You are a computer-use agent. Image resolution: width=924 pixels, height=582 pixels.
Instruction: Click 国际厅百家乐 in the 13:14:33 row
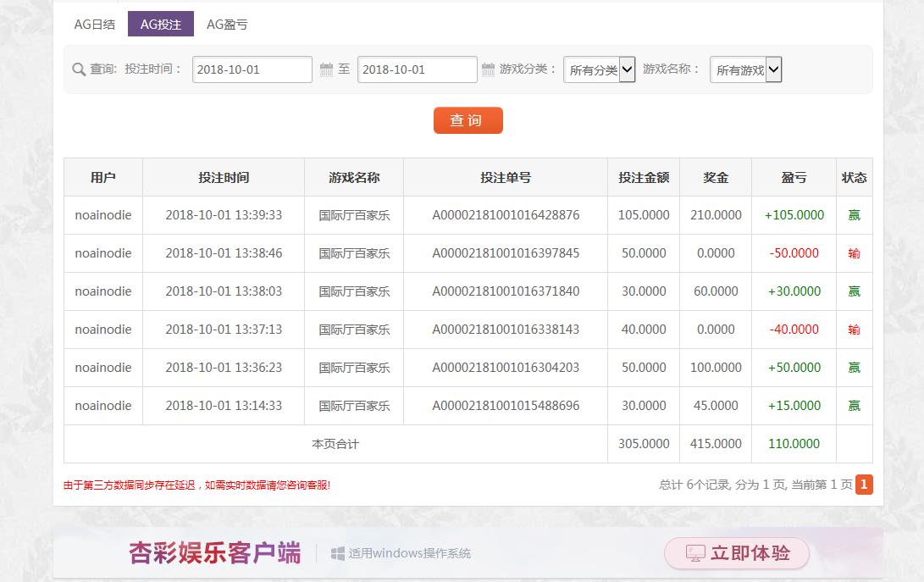354,406
